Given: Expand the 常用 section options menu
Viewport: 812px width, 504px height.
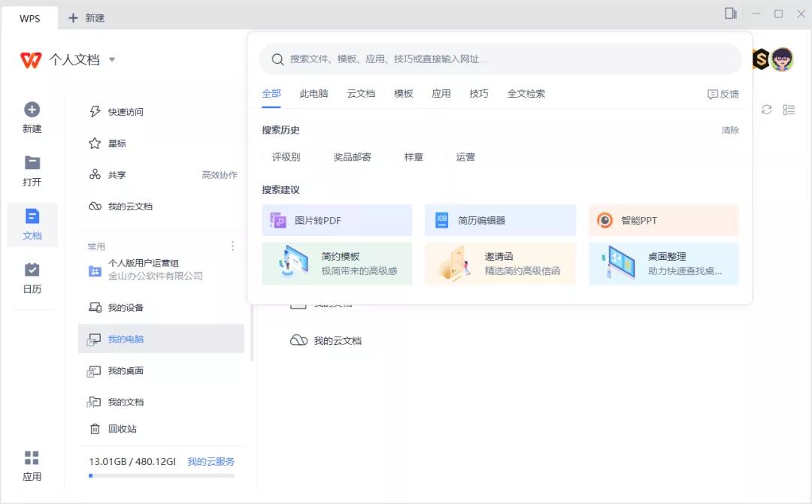Looking at the screenshot, I should click(x=233, y=246).
